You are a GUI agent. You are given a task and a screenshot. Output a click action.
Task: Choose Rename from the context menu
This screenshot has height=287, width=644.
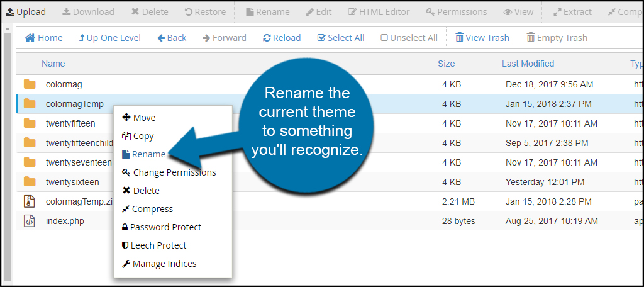click(x=144, y=154)
